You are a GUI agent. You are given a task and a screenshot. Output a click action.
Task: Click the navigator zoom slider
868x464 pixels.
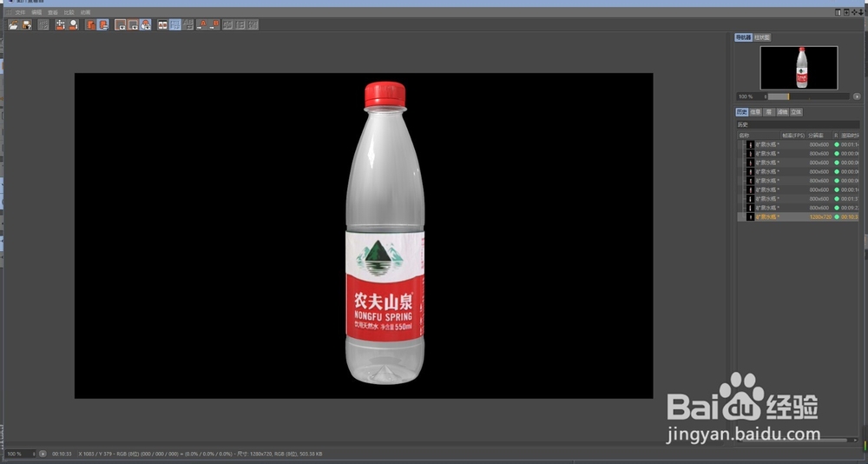[809, 96]
